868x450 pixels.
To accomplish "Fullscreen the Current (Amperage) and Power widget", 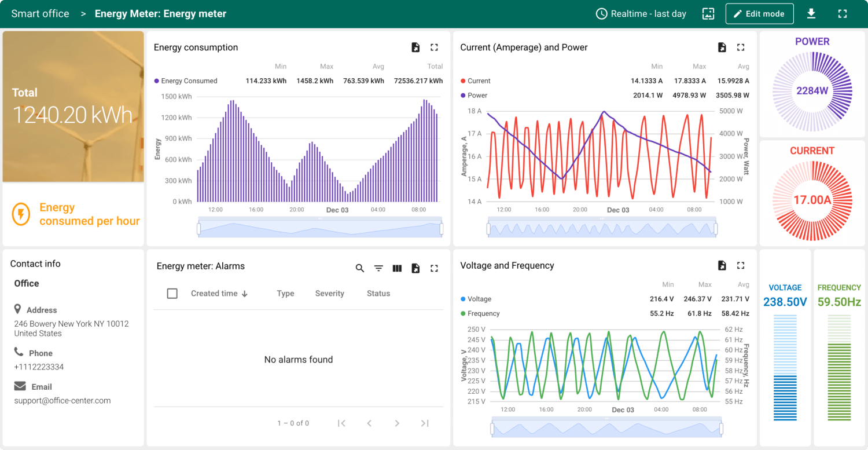I will pyautogui.click(x=741, y=47).
